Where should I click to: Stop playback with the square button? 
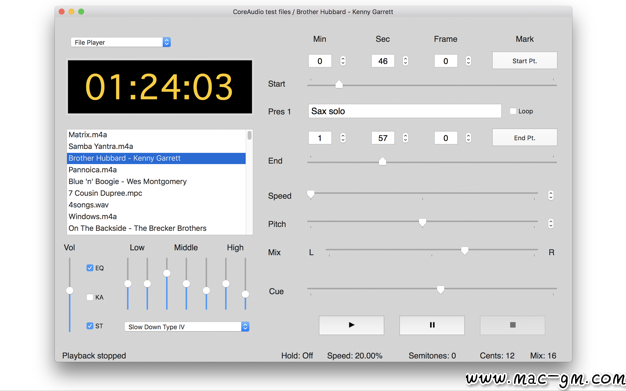click(x=513, y=325)
